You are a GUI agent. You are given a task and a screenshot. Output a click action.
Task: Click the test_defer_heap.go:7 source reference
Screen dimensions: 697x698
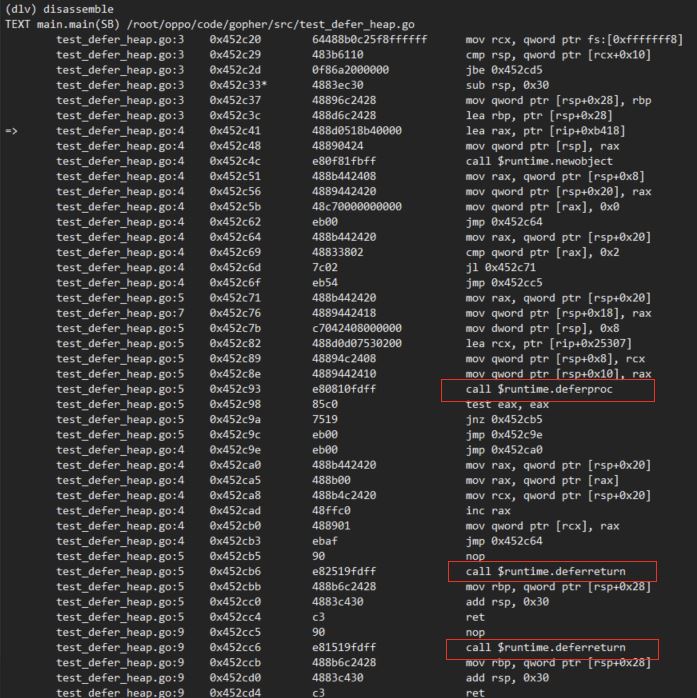120,313
